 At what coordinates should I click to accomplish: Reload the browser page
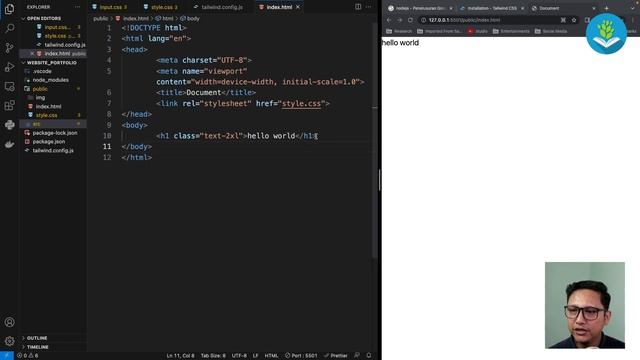pos(410,20)
